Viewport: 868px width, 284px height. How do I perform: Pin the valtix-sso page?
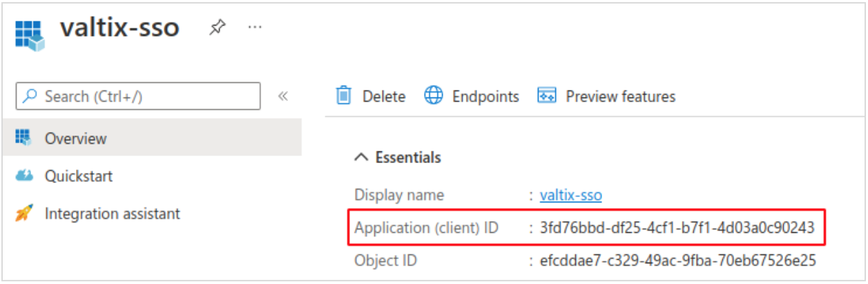(x=218, y=28)
